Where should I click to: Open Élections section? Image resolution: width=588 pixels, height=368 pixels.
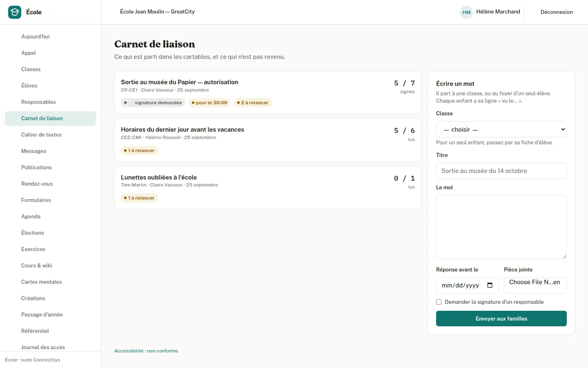tap(50, 233)
